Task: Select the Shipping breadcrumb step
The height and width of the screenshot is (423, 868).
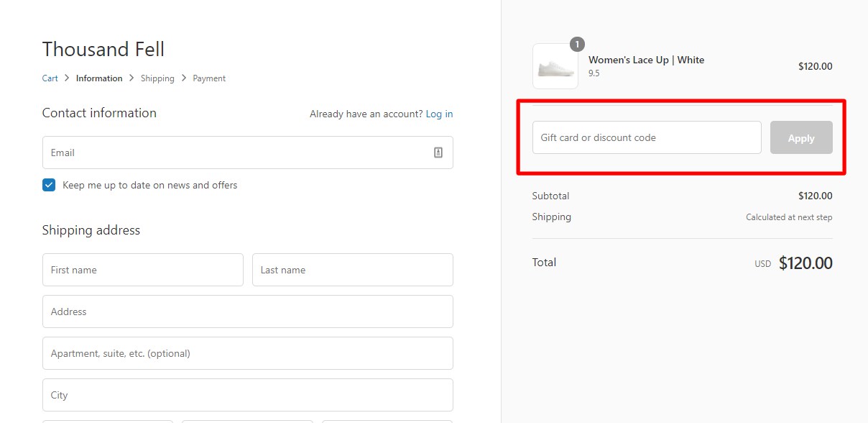Action: click(x=157, y=78)
